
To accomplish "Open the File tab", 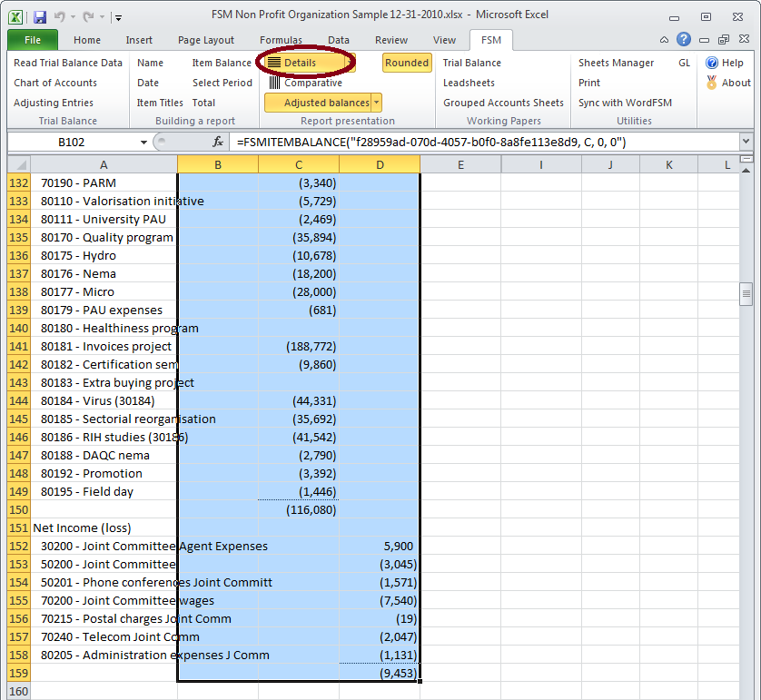I will tap(33, 40).
